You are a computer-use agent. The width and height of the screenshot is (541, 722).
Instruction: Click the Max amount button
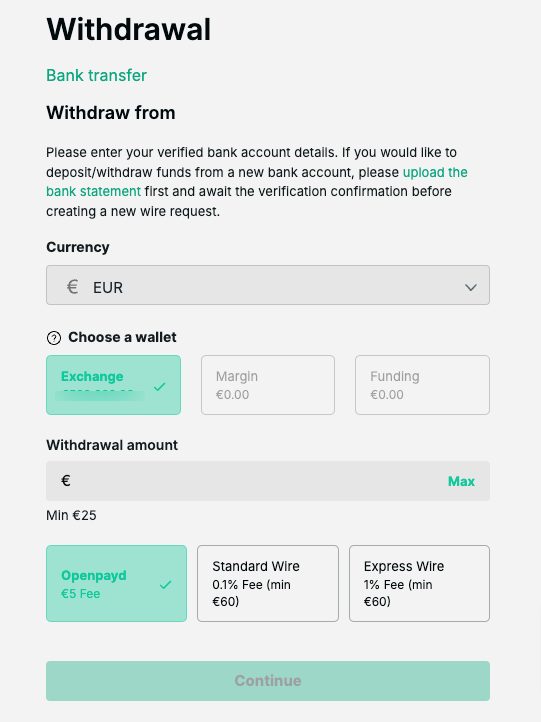point(461,481)
